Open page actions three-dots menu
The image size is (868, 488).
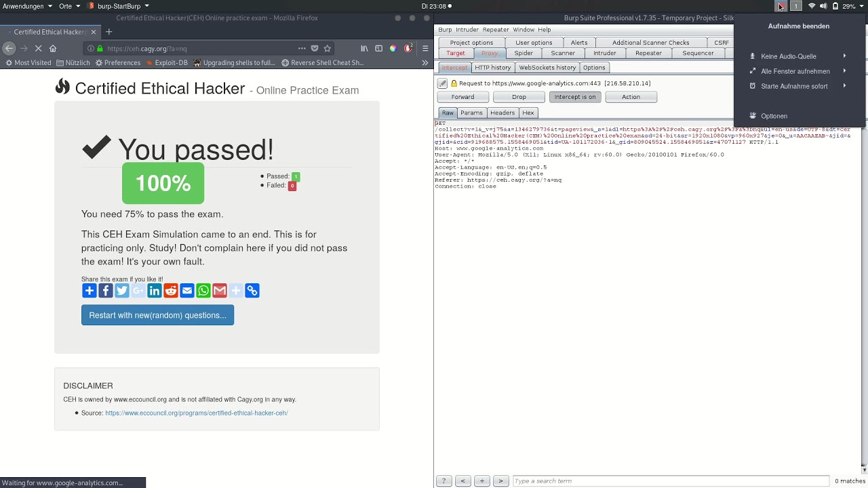click(x=302, y=48)
